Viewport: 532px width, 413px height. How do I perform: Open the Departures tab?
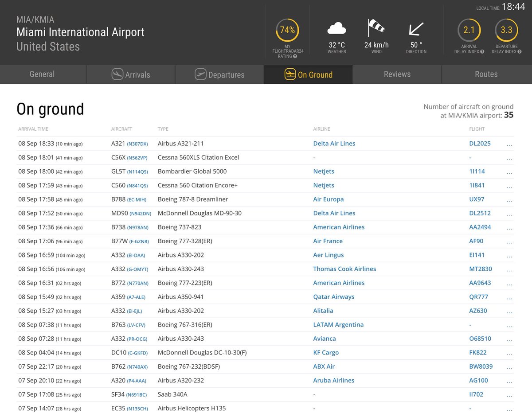click(x=219, y=74)
